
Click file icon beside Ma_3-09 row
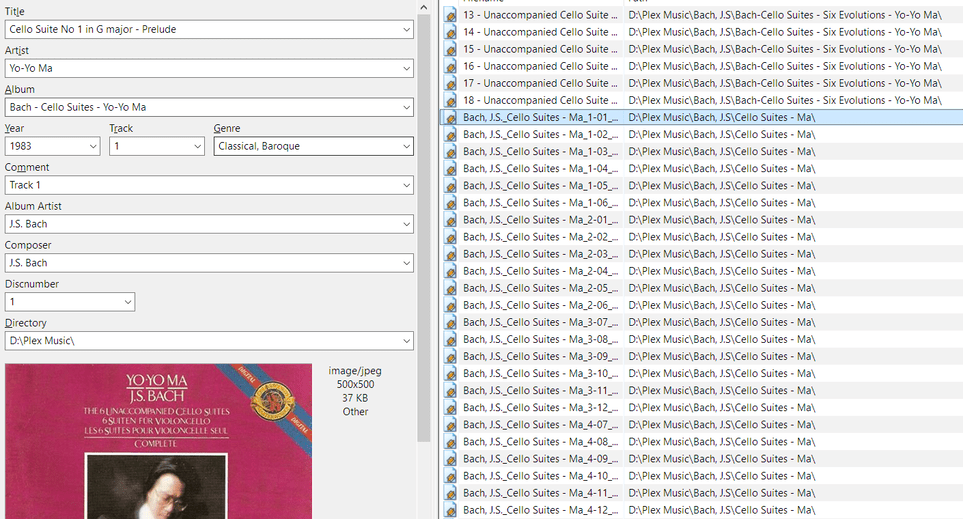click(450, 356)
